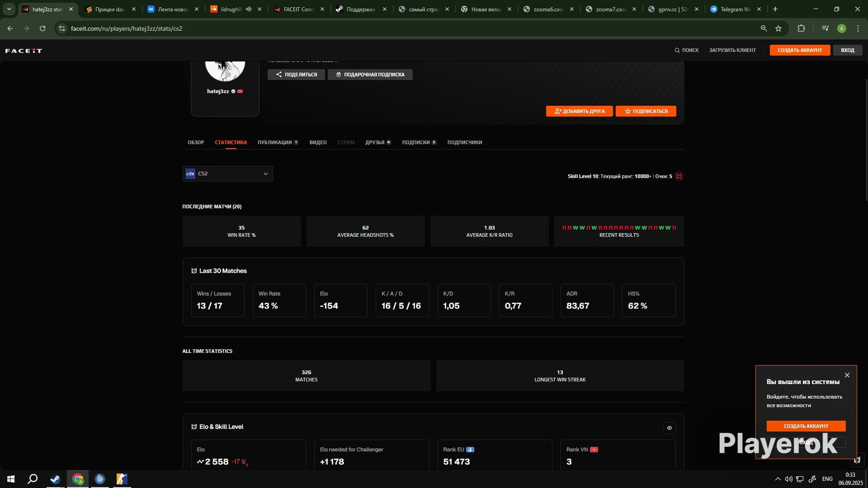Image resolution: width=868 pixels, height=488 pixels.
Task: Switch to the Прицел dav tab
Action: tap(110, 9)
